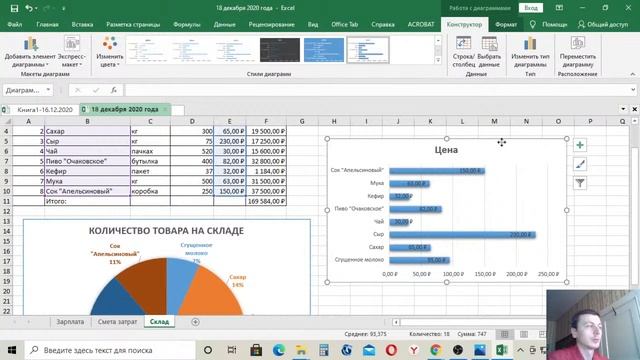
Task: Click the chart filters funnel button
Action: pos(580,183)
